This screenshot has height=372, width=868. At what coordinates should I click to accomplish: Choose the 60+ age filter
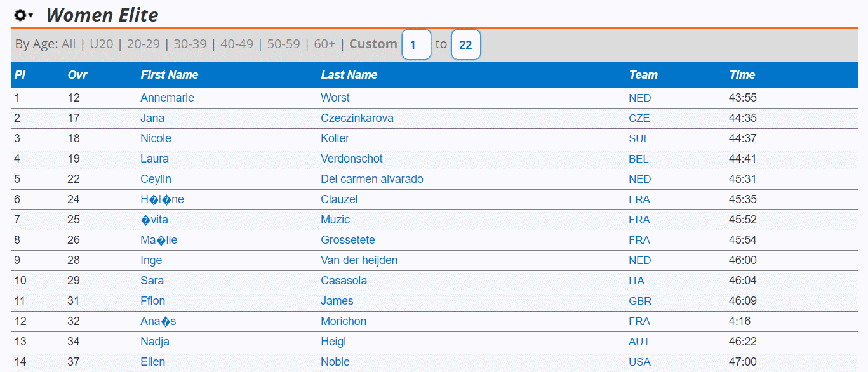tap(324, 44)
